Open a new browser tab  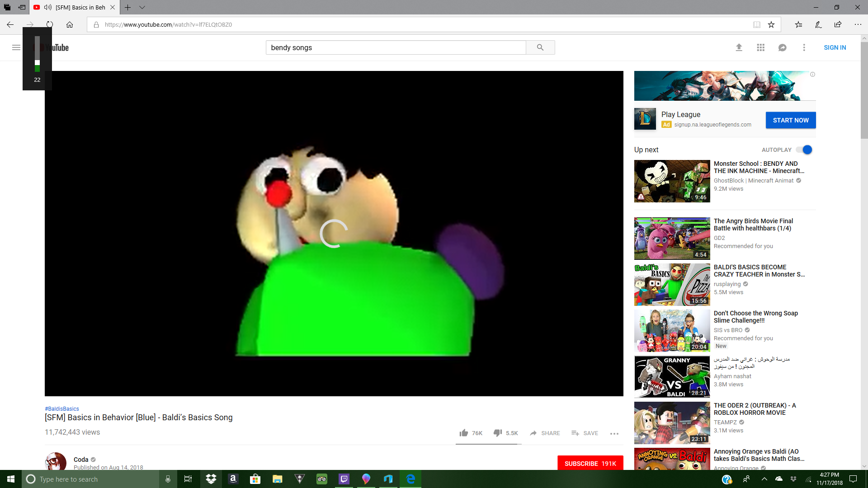[128, 7]
